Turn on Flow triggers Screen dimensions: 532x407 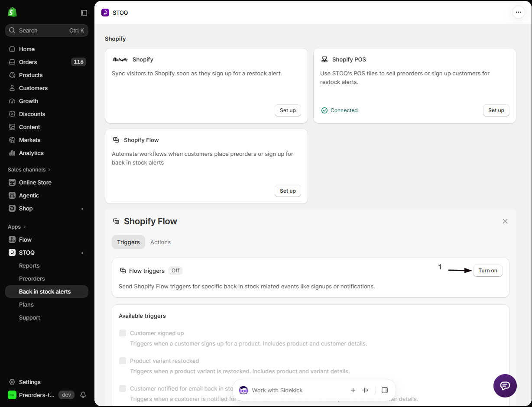click(x=488, y=271)
